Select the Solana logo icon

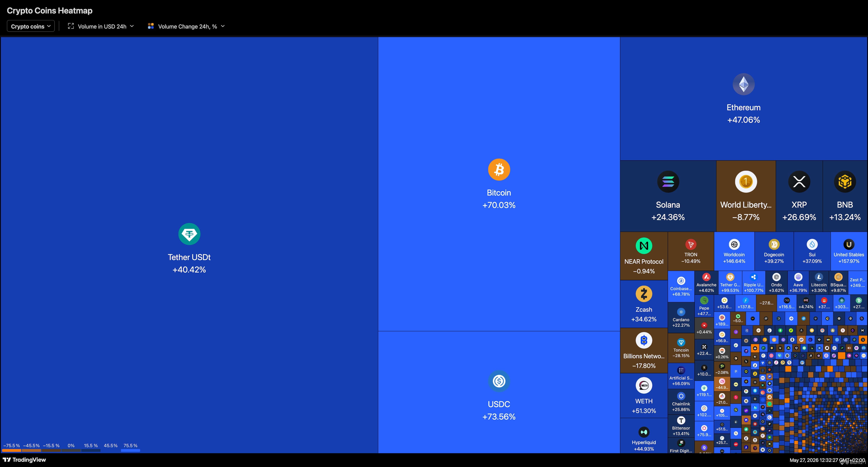pos(668,182)
